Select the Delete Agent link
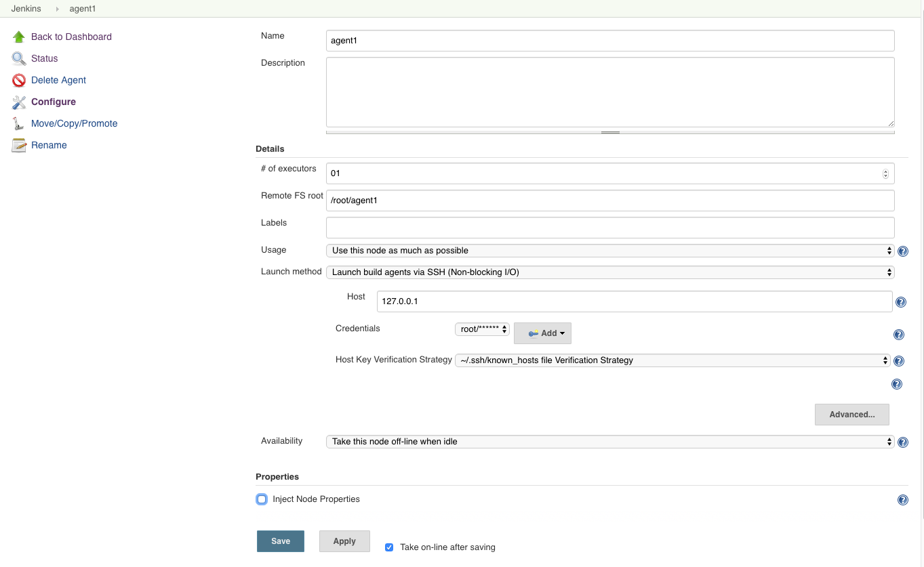Image resolution: width=924 pixels, height=567 pixels. coord(58,80)
